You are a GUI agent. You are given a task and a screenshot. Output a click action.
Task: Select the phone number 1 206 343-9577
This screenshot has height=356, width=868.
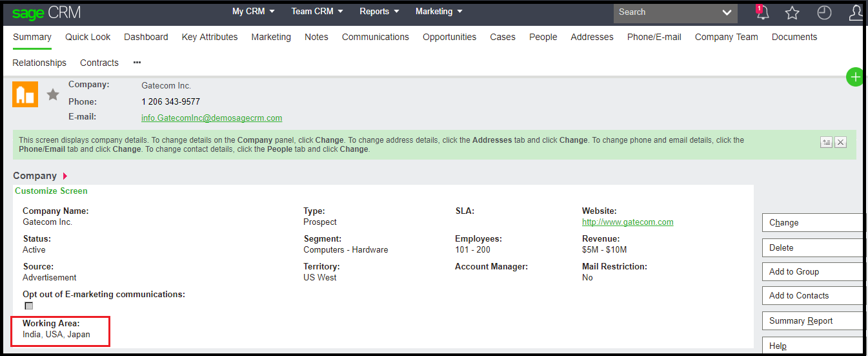click(x=170, y=101)
